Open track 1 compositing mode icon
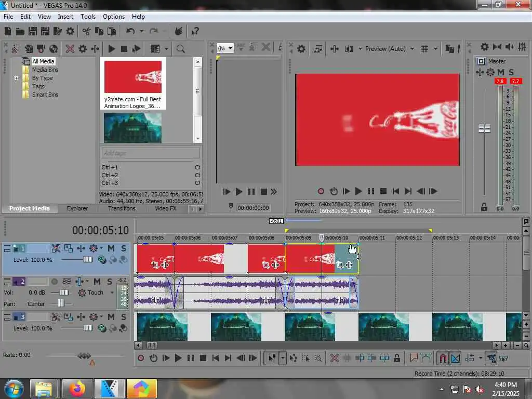The height and width of the screenshot is (399, 532). tap(69, 248)
